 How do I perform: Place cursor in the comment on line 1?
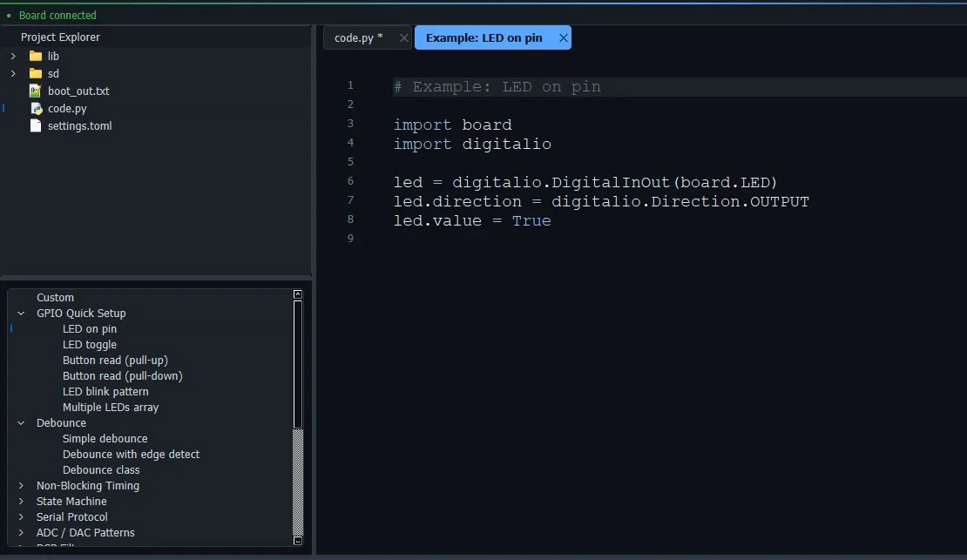(497, 87)
